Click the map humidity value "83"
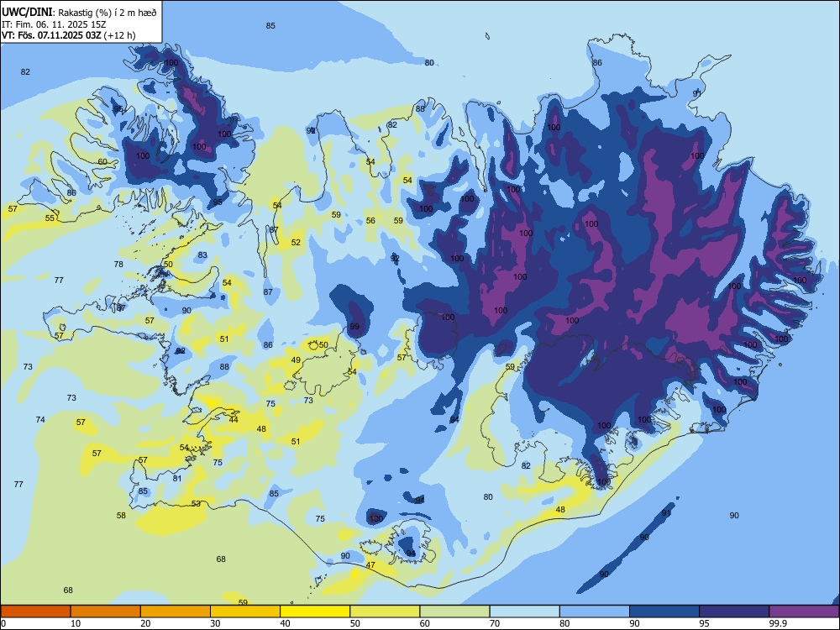Image resolution: width=840 pixels, height=630 pixels. 202,255
